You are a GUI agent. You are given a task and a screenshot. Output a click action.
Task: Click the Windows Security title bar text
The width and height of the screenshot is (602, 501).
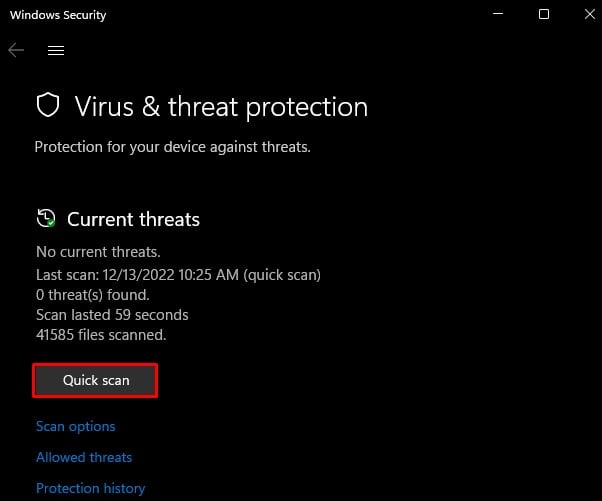point(58,16)
